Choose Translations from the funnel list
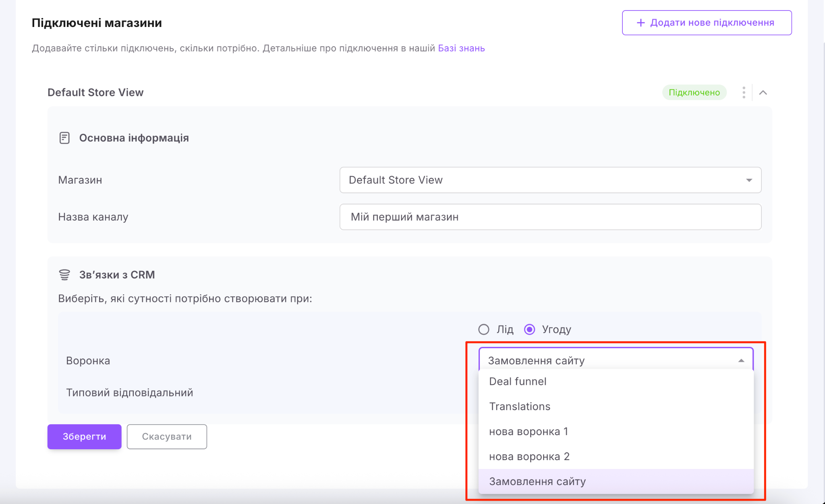 tap(520, 407)
